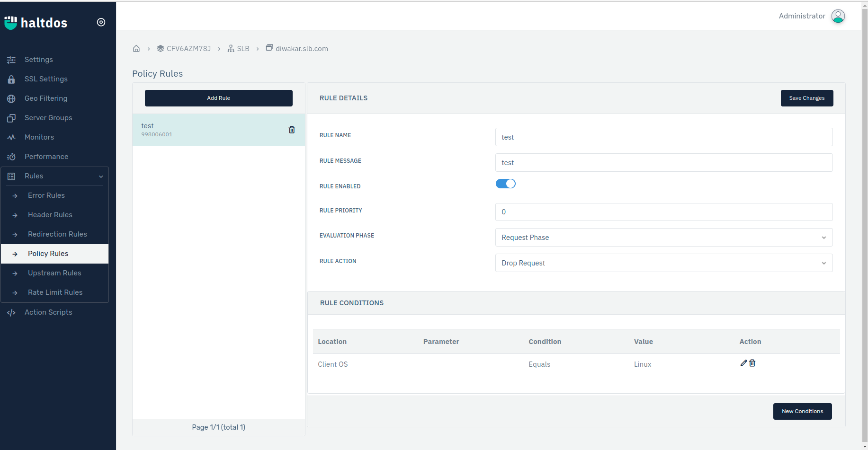Click the Rule Name input field
The height and width of the screenshot is (450, 868).
coord(664,137)
